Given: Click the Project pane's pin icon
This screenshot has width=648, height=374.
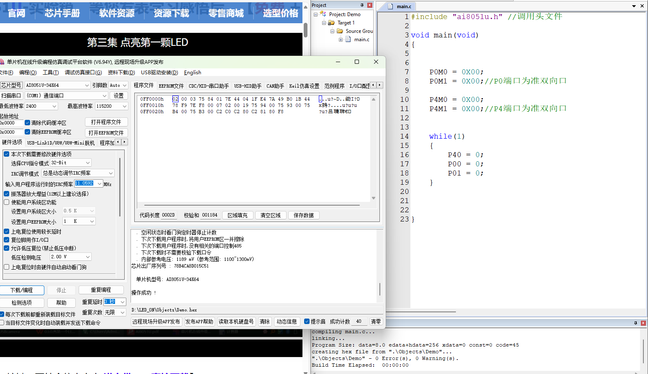Looking at the screenshot, I should point(362,5).
